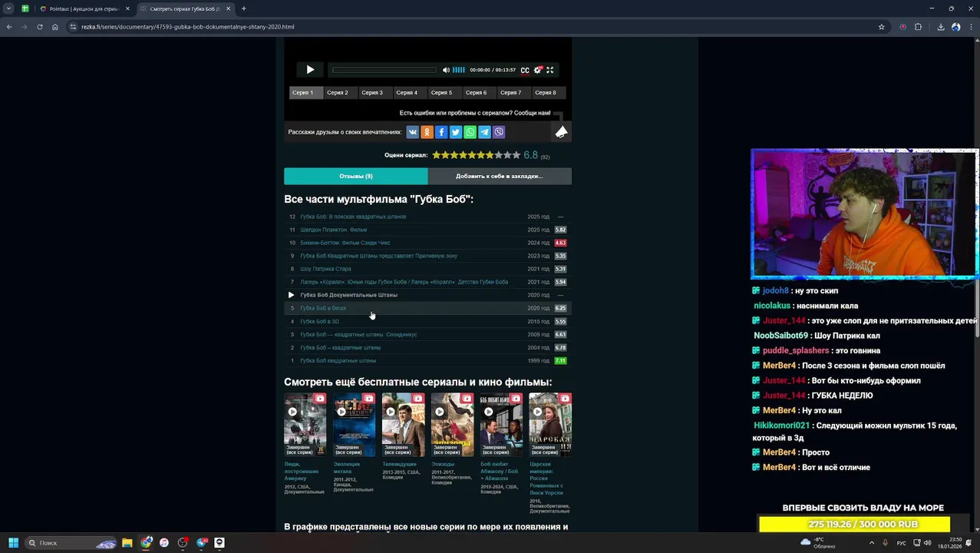Open the 1999 Губка Боб квадратные штаны link
Image resolution: width=980 pixels, height=553 pixels.
tap(338, 361)
